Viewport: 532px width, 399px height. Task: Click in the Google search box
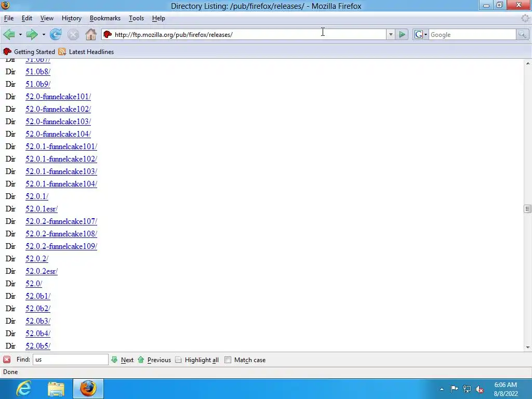coord(472,34)
